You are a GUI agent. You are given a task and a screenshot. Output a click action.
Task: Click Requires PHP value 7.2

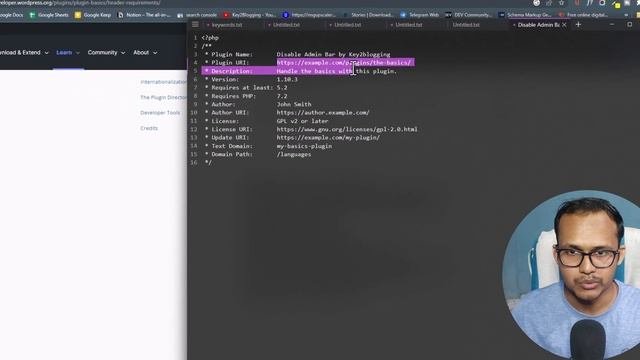(x=282, y=96)
